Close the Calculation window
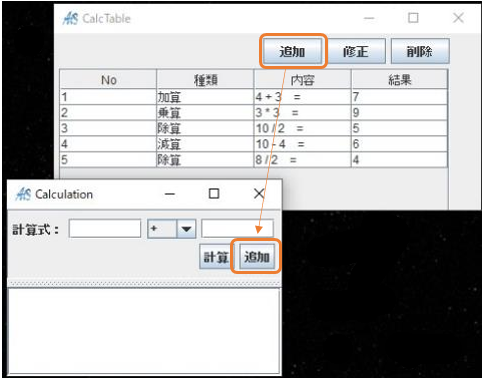The width and height of the screenshot is (485, 380). coord(259,194)
